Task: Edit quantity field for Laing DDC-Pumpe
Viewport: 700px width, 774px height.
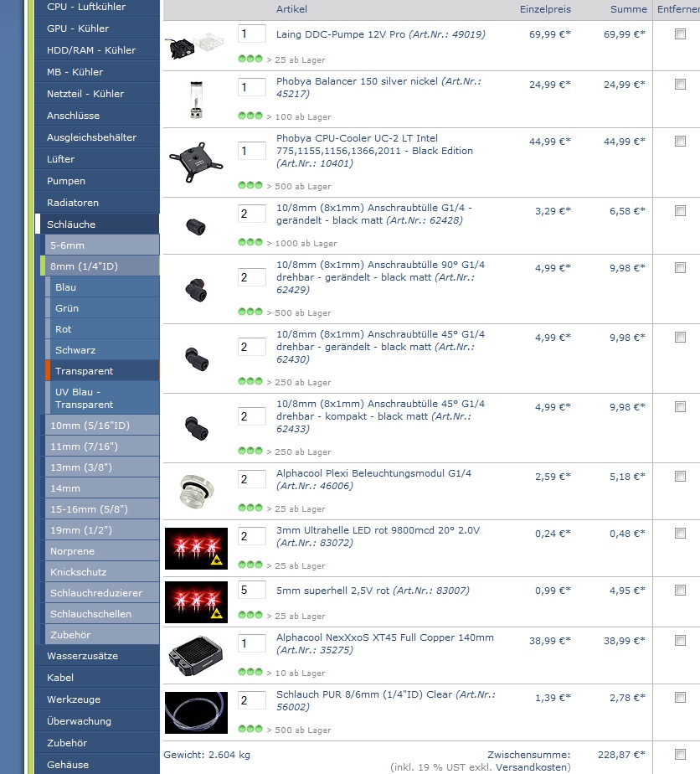Action: coord(251,34)
